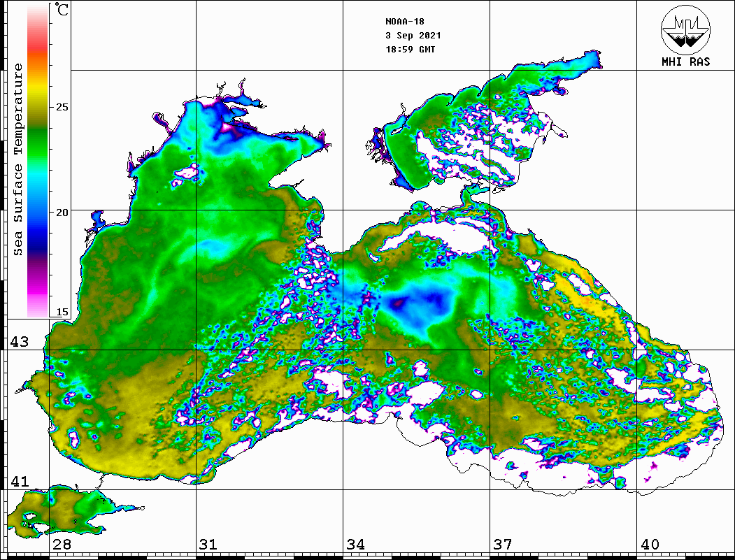Click the 20 tick on temperature scale
Screen dimensions: 735x560
[x=62, y=213]
